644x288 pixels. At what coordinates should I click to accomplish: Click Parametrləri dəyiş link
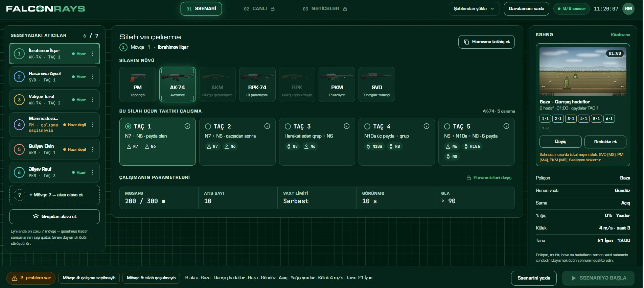click(489, 178)
